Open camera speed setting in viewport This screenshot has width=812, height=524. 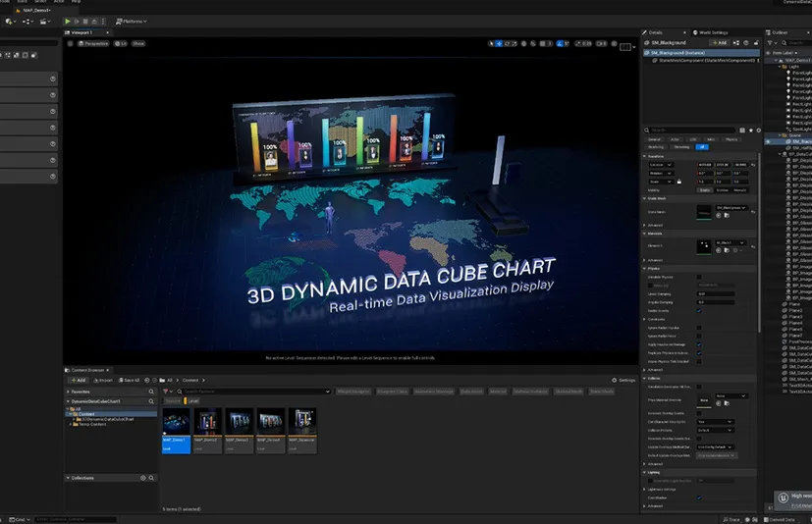coord(601,43)
